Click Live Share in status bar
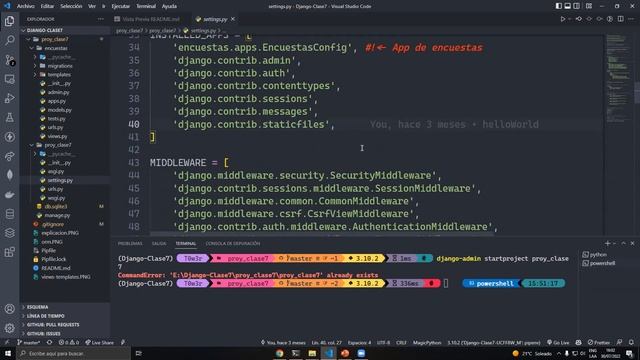640x360 pixels. tap(99, 342)
